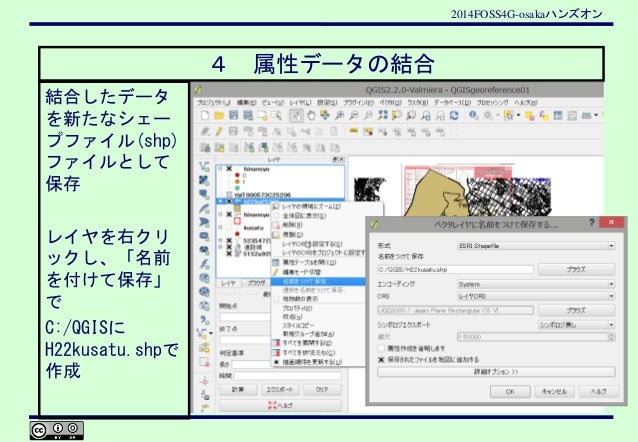Toggle update drawing order context menu option

tap(276, 362)
